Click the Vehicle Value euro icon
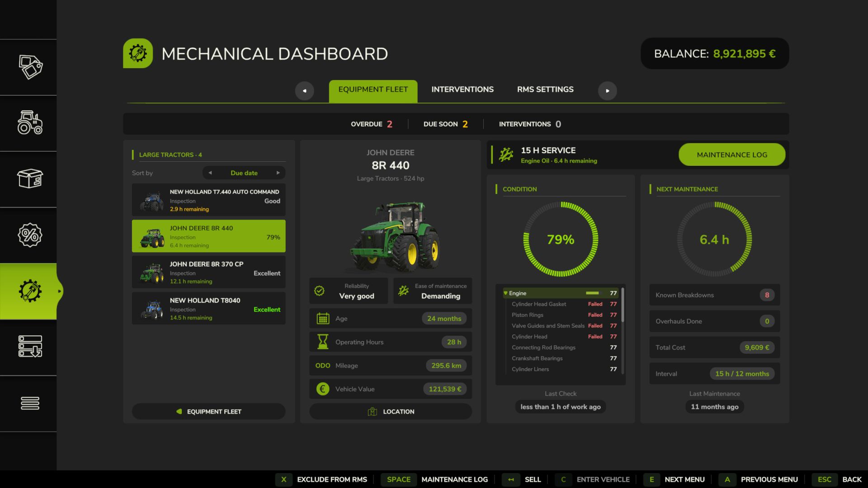868x488 pixels. (323, 389)
